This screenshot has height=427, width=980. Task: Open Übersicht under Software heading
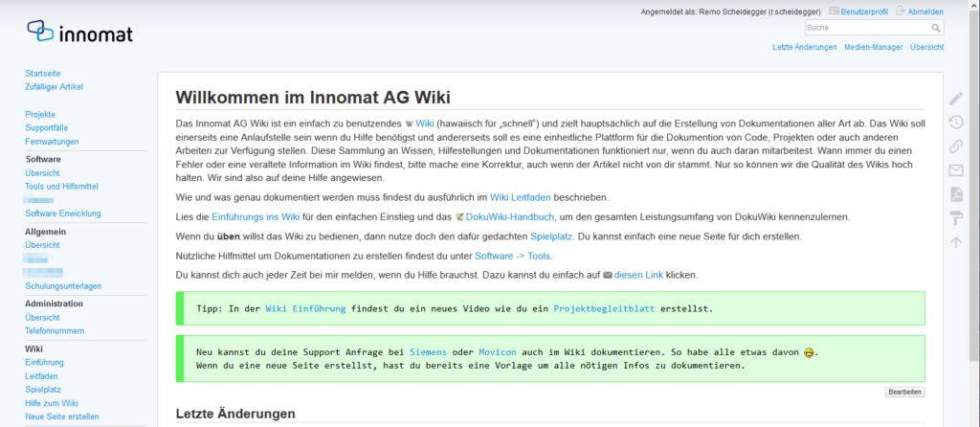coord(42,172)
